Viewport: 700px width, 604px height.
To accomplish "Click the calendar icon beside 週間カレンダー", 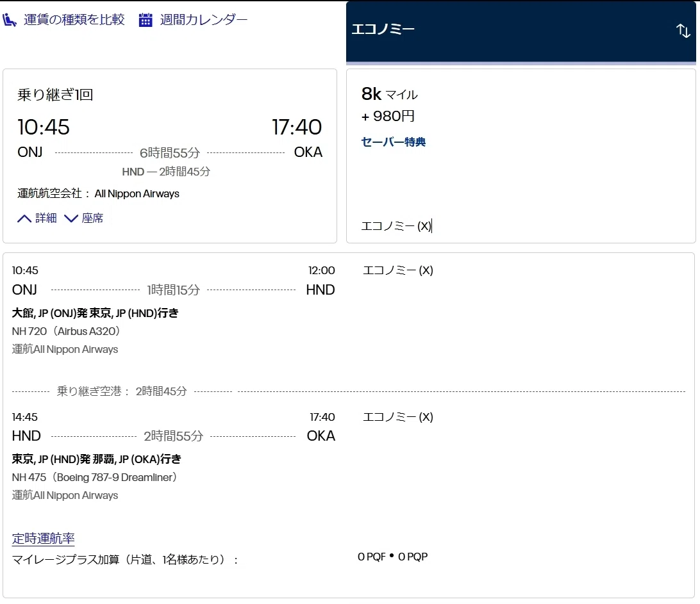I will (146, 20).
